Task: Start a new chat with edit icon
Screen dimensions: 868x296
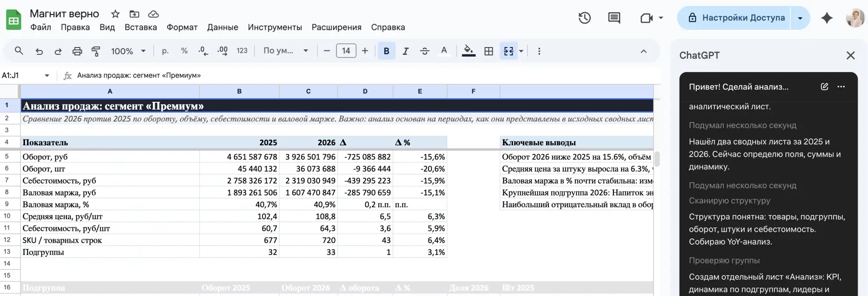Action: click(x=824, y=86)
